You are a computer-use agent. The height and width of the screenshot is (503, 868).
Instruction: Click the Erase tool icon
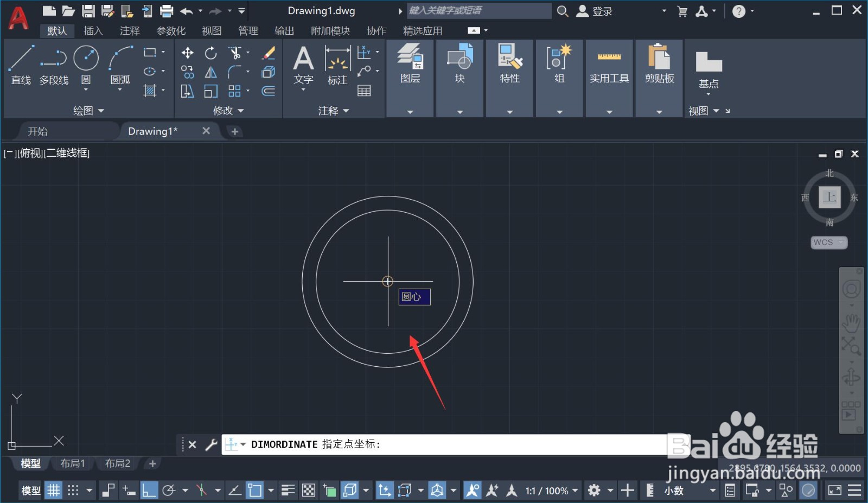(x=269, y=53)
